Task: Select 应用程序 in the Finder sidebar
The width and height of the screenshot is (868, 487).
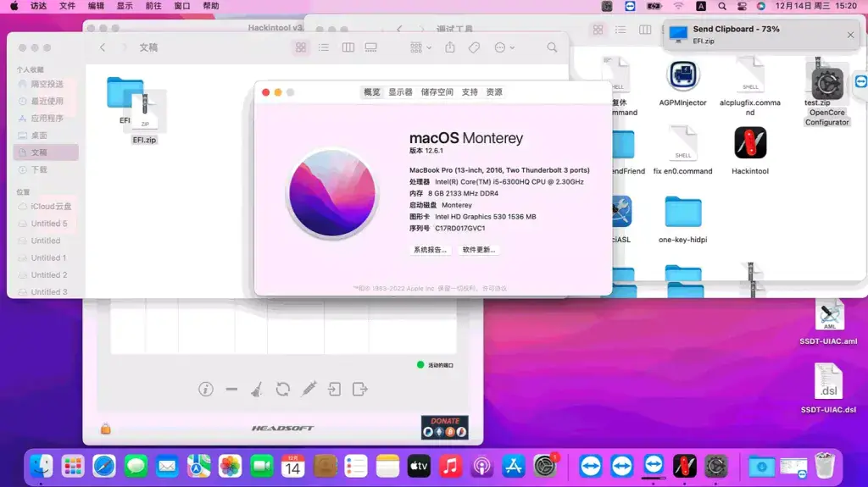Action: coord(47,119)
